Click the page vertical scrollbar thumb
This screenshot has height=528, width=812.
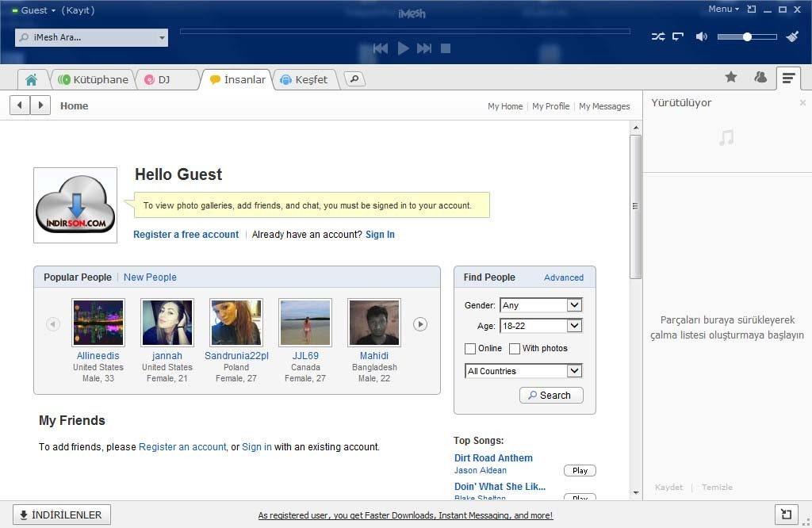click(635, 207)
